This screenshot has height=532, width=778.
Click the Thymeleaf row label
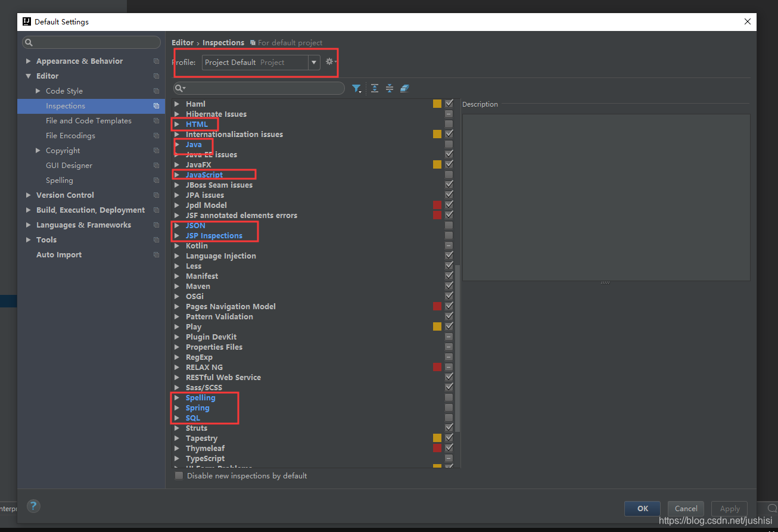coord(205,448)
